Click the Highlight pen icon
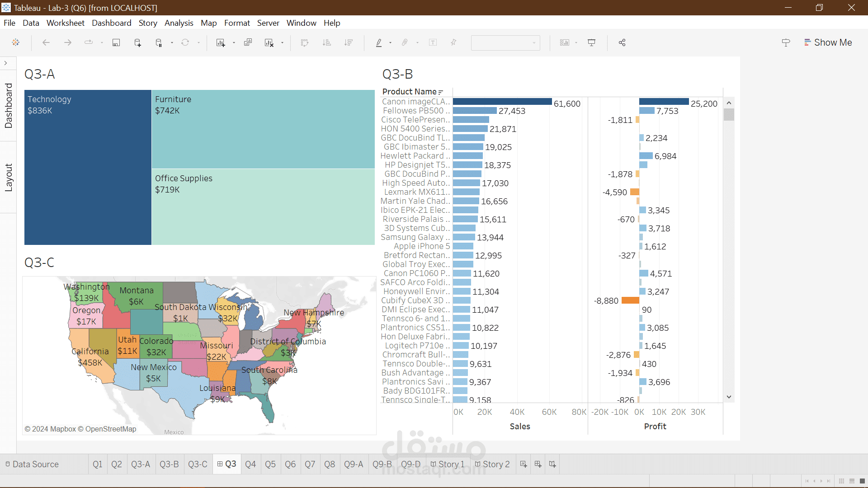This screenshot has height=488, width=868. [379, 42]
